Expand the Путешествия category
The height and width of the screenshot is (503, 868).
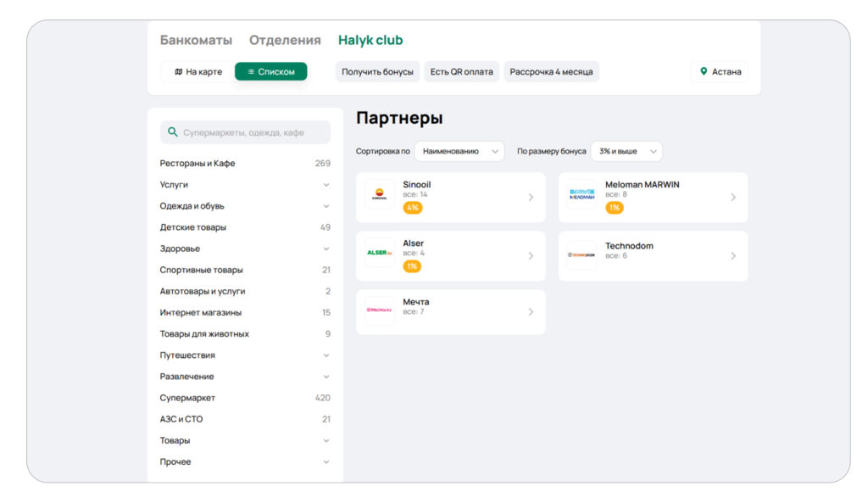(x=245, y=355)
